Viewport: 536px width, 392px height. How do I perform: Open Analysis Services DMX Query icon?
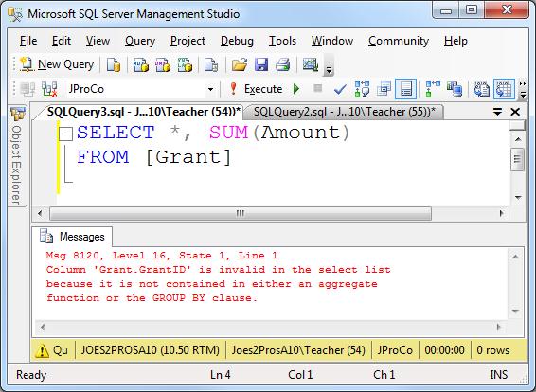[162, 64]
